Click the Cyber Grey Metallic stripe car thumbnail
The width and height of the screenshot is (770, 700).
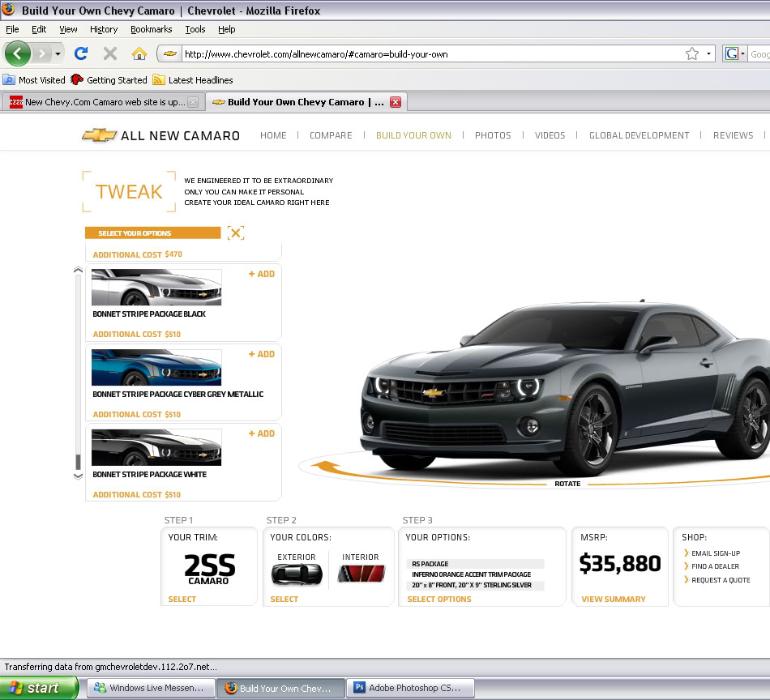(156, 367)
